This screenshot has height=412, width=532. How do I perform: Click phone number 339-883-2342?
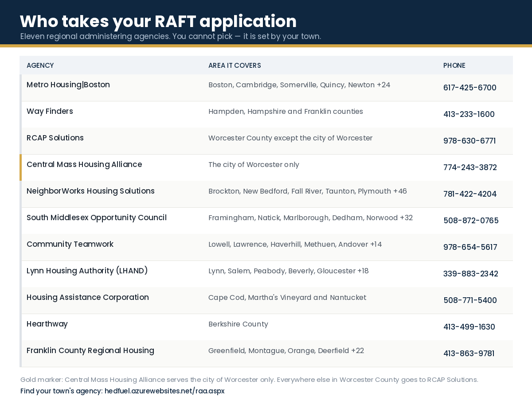click(x=471, y=274)
